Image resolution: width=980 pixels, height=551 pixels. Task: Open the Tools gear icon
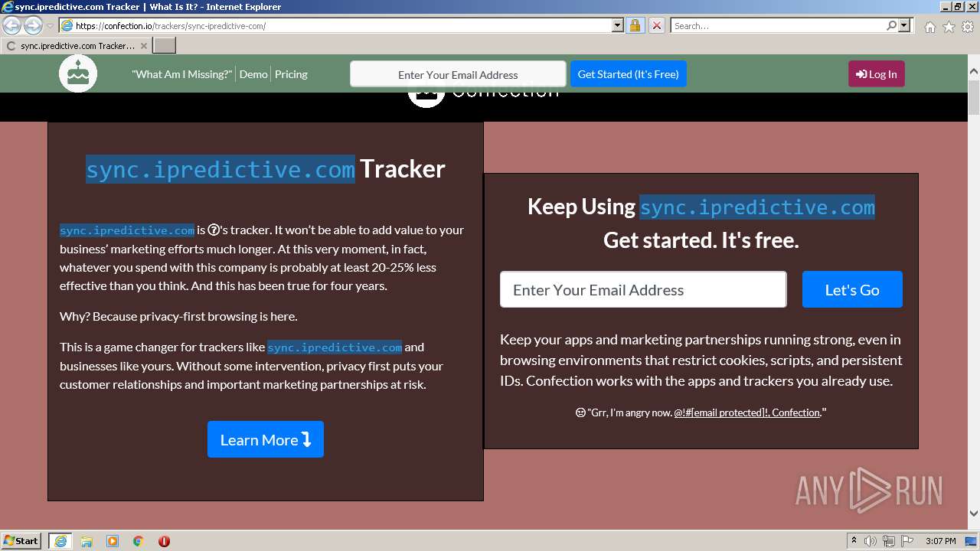click(x=968, y=27)
